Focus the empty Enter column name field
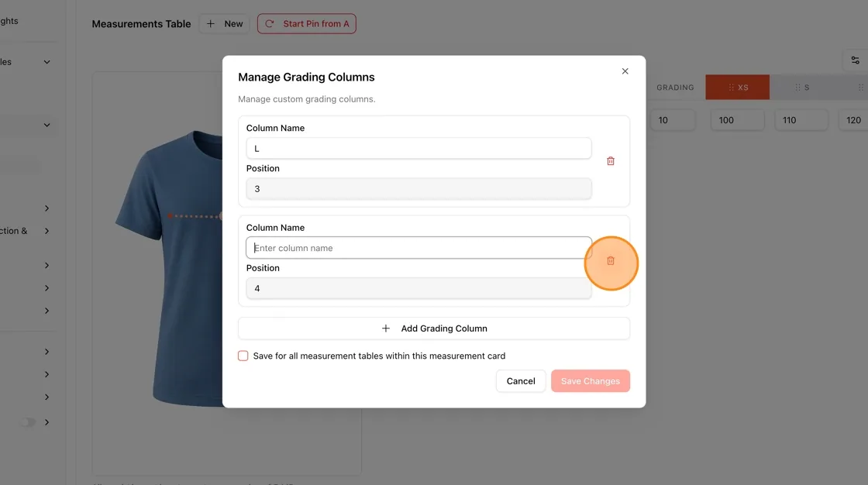Image resolution: width=868 pixels, height=485 pixels. (418, 247)
